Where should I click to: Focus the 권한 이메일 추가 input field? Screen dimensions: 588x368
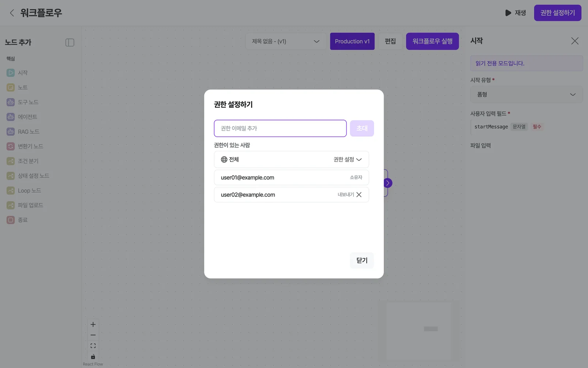coord(280,128)
